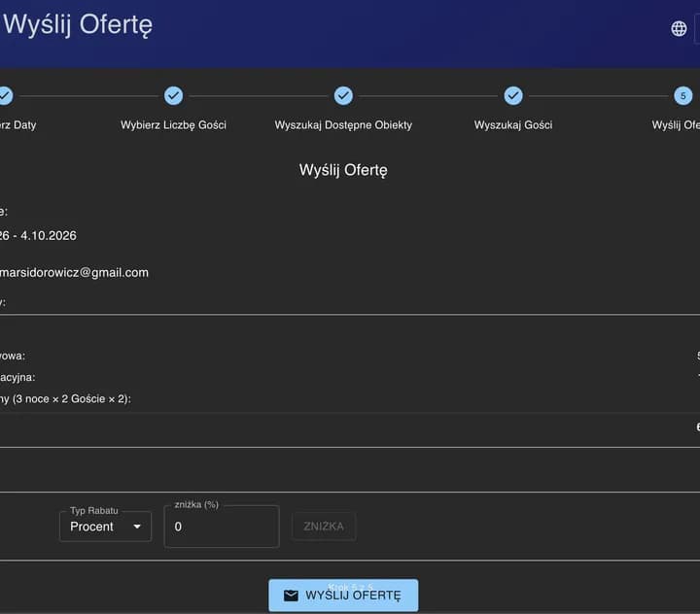Focus the 'zniżka (%)' input field
This screenshot has width=700, height=614.
(222, 527)
